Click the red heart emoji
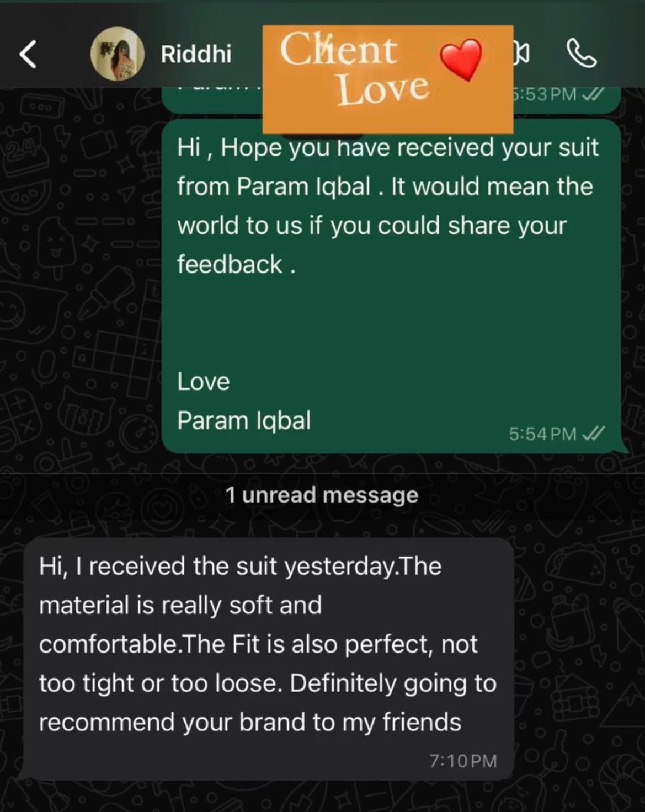Image resolution: width=645 pixels, height=812 pixels. click(461, 58)
